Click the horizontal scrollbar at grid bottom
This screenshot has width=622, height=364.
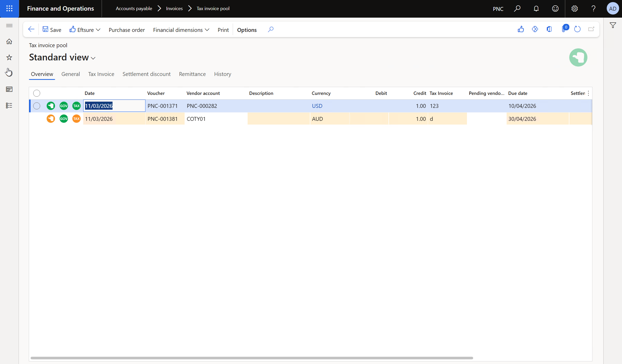pyautogui.click(x=251, y=358)
